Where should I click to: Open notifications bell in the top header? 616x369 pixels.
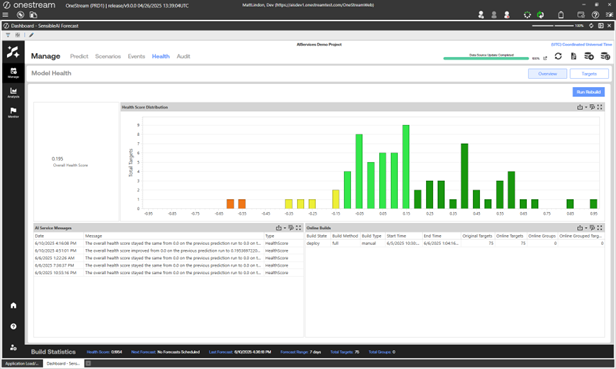561,15
